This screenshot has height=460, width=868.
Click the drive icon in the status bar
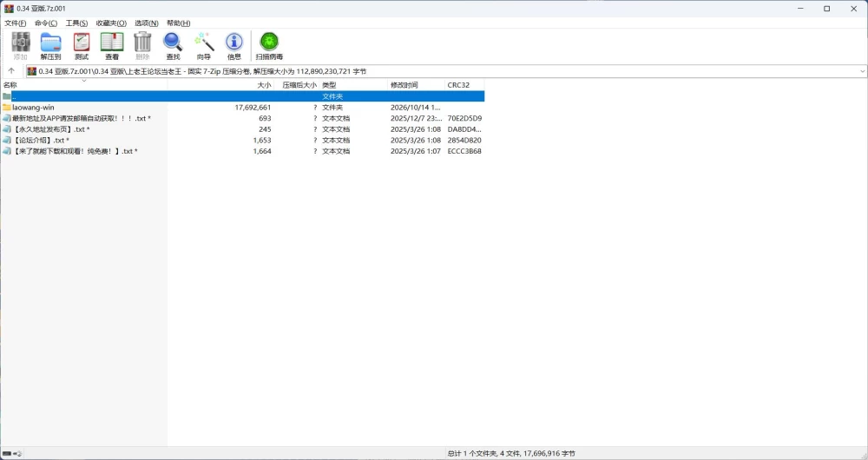coord(7,453)
